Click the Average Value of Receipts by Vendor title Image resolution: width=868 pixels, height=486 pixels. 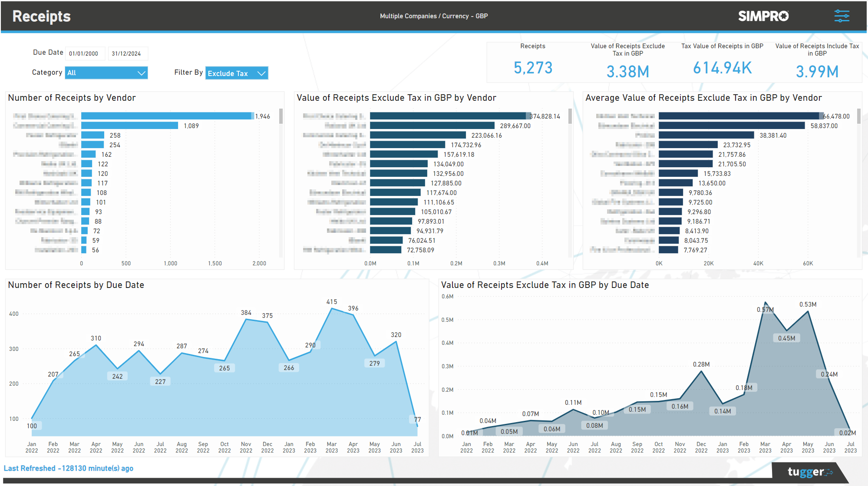click(x=703, y=98)
